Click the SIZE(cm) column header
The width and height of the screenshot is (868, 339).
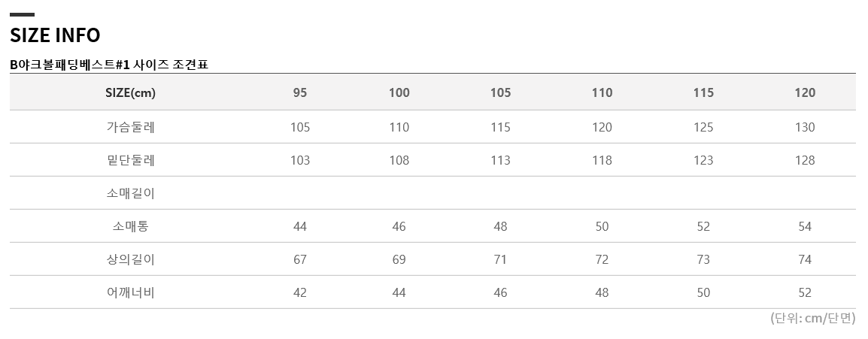[x=131, y=92]
